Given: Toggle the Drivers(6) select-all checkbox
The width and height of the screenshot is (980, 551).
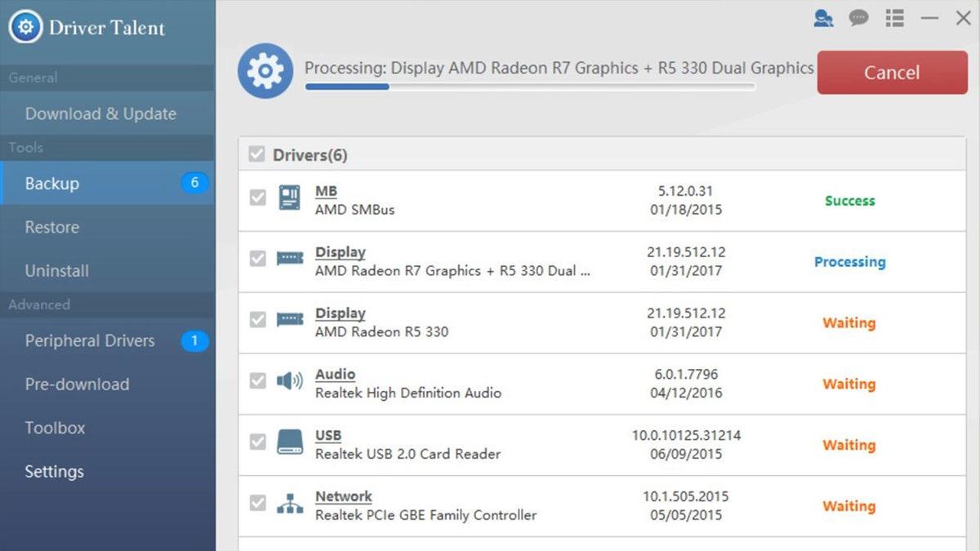Looking at the screenshot, I should [x=257, y=154].
